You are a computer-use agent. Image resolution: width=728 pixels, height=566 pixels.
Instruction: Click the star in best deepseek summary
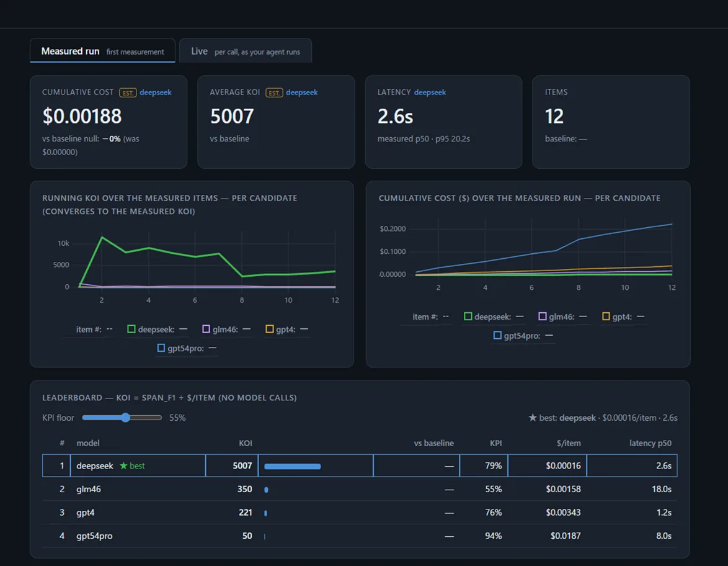point(533,418)
